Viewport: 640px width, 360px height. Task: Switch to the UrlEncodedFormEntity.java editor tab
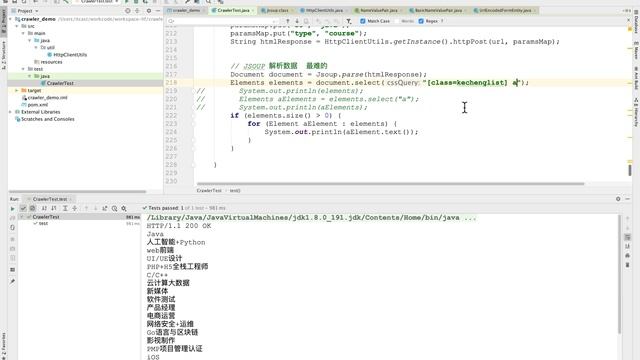pyautogui.click(x=505, y=10)
